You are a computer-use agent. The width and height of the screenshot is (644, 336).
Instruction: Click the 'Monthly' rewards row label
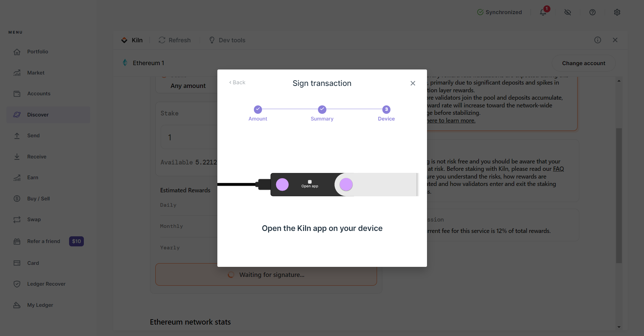171,226
